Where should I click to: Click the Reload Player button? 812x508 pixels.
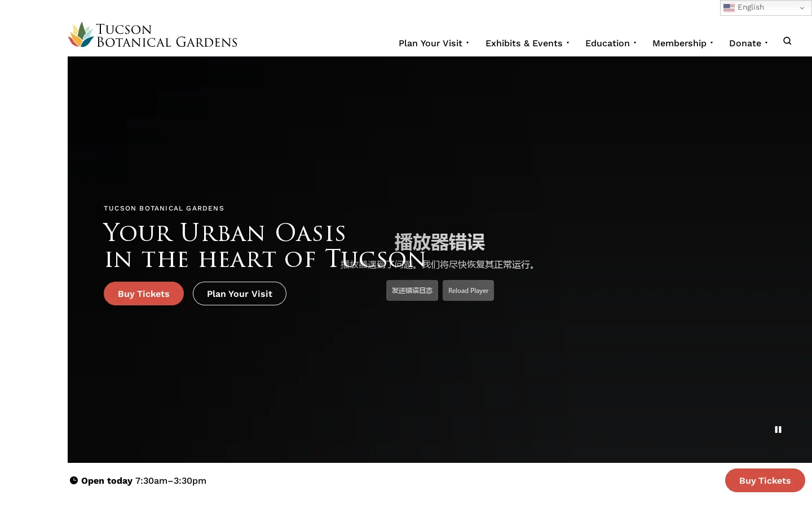(468, 291)
